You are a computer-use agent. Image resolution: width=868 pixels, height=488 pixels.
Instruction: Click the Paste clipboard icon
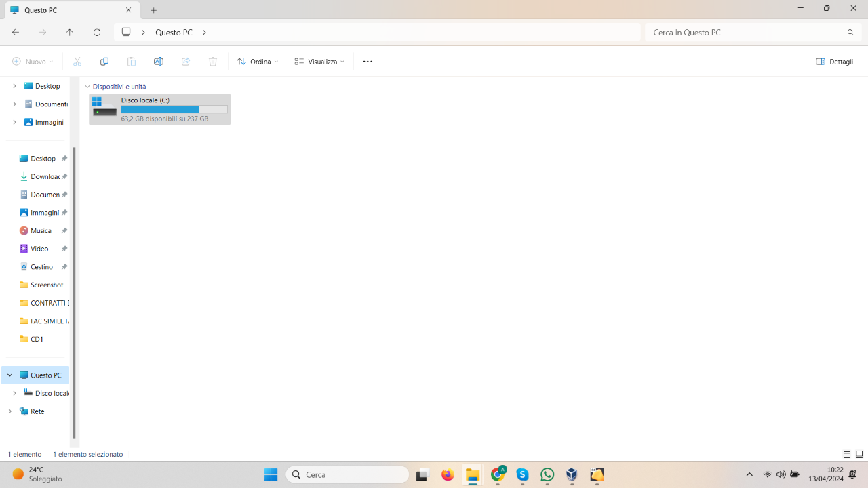coord(132,62)
